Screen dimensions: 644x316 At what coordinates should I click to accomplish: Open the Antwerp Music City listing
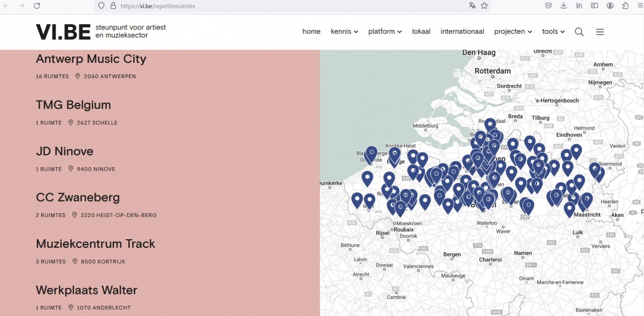pyautogui.click(x=91, y=59)
